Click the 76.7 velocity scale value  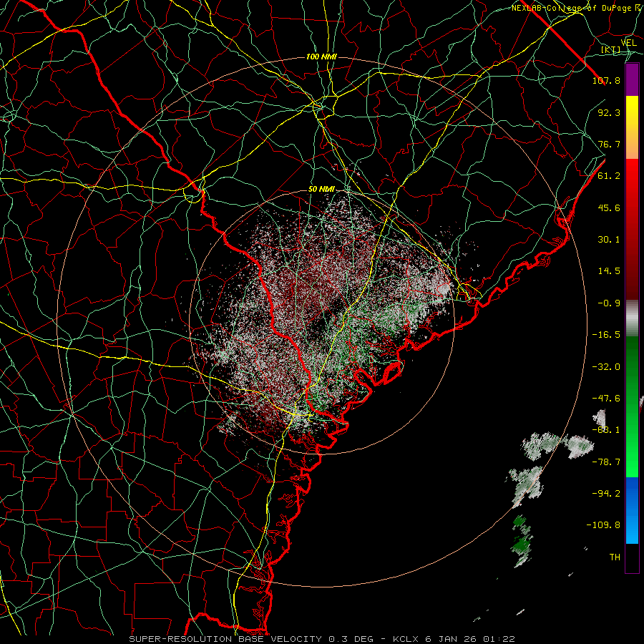point(609,144)
